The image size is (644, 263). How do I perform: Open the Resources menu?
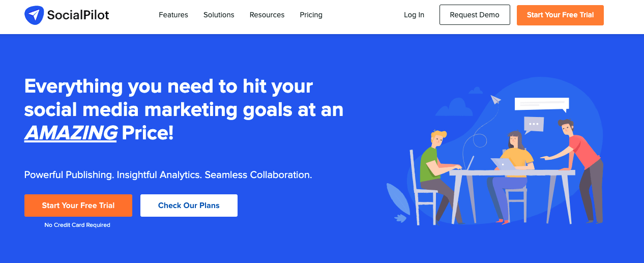pos(267,15)
